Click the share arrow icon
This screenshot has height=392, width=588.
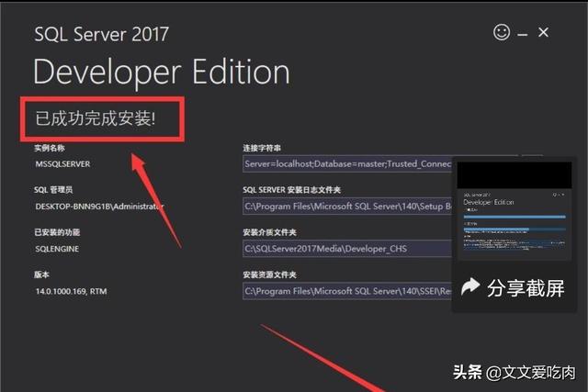coord(470,287)
